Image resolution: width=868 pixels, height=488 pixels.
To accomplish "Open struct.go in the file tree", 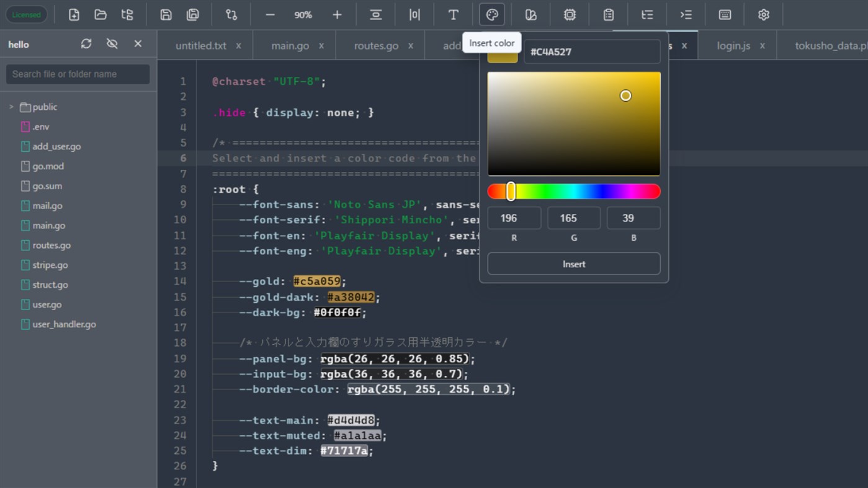I will tap(50, 285).
